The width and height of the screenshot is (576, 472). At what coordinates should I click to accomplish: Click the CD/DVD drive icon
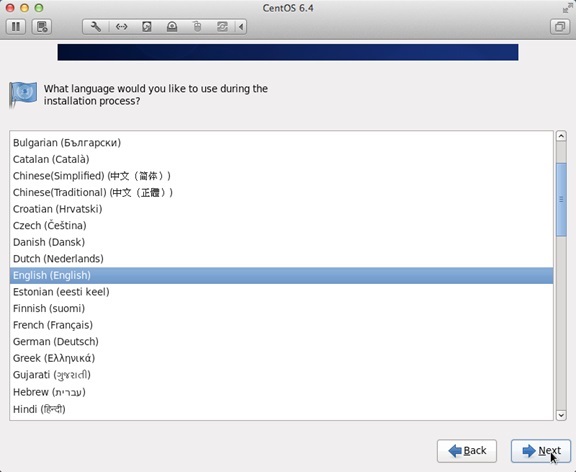pos(172,27)
